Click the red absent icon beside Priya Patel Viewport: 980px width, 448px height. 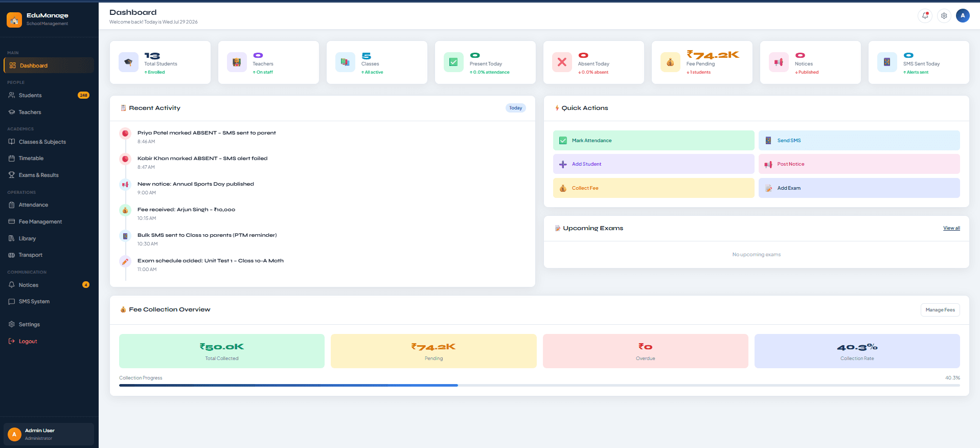(125, 133)
